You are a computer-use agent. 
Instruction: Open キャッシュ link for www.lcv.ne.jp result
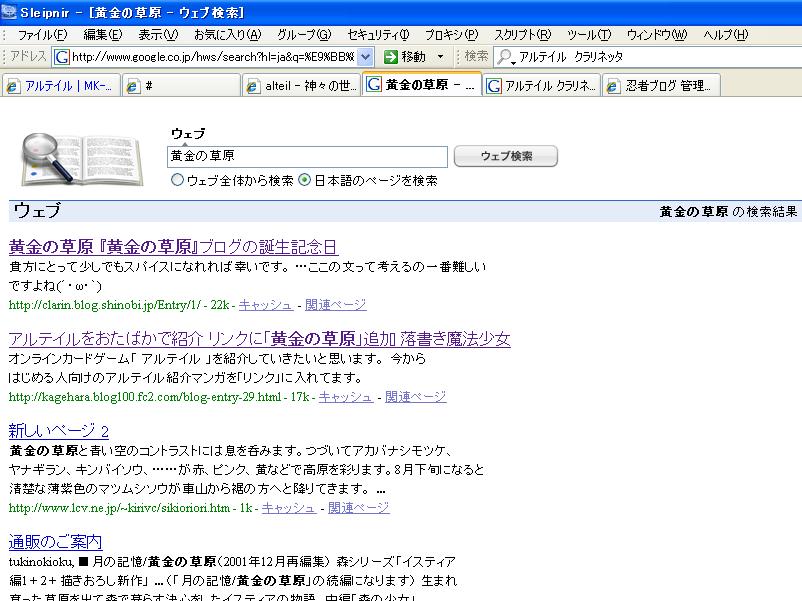(x=289, y=508)
